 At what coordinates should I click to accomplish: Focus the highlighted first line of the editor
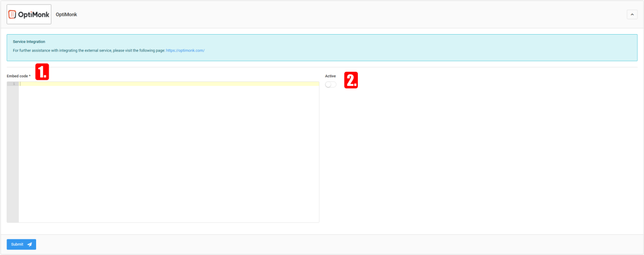(168, 84)
